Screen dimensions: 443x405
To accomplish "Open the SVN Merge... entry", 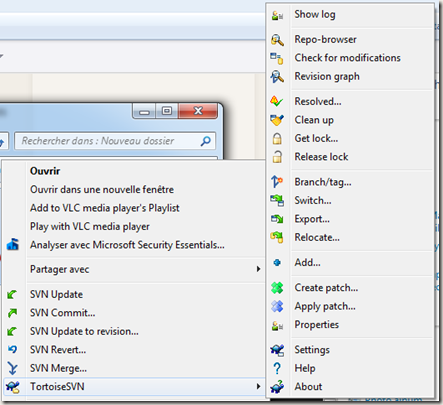I will (58, 368).
